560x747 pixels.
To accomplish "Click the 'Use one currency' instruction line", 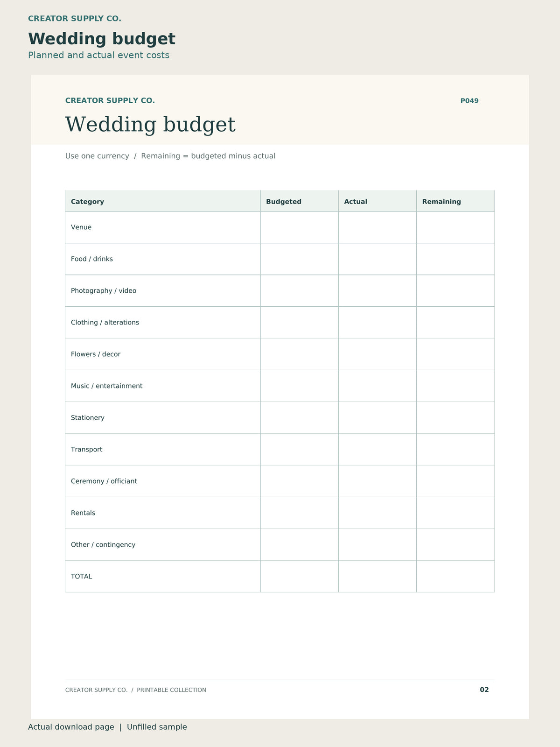I will (170, 156).
